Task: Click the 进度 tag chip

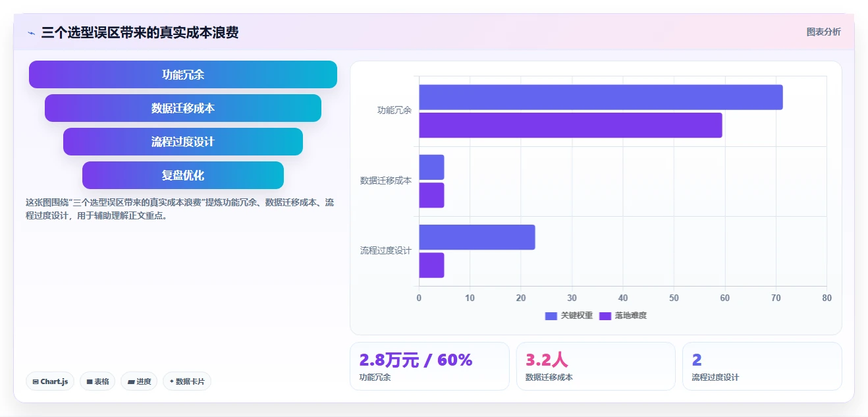Action: (x=139, y=381)
